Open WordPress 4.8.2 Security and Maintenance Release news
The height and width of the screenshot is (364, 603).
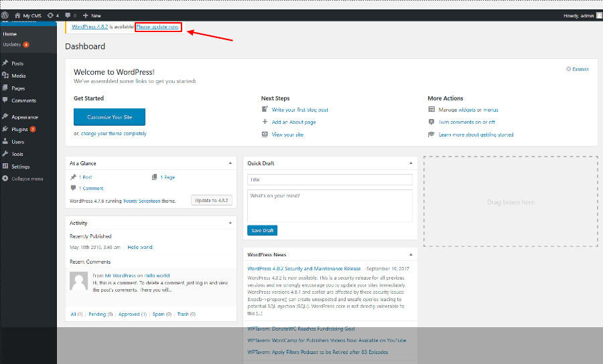pos(304,269)
